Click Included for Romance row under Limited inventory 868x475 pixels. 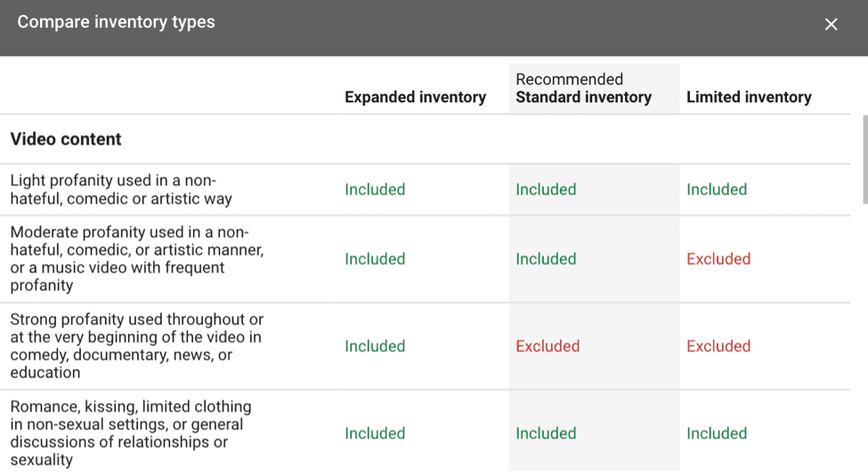pos(717,434)
